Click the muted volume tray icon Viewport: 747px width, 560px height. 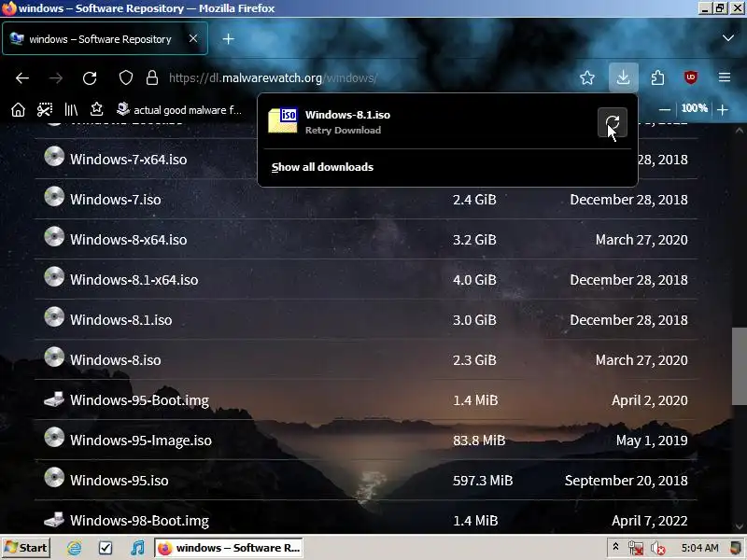click(x=658, y=549)
